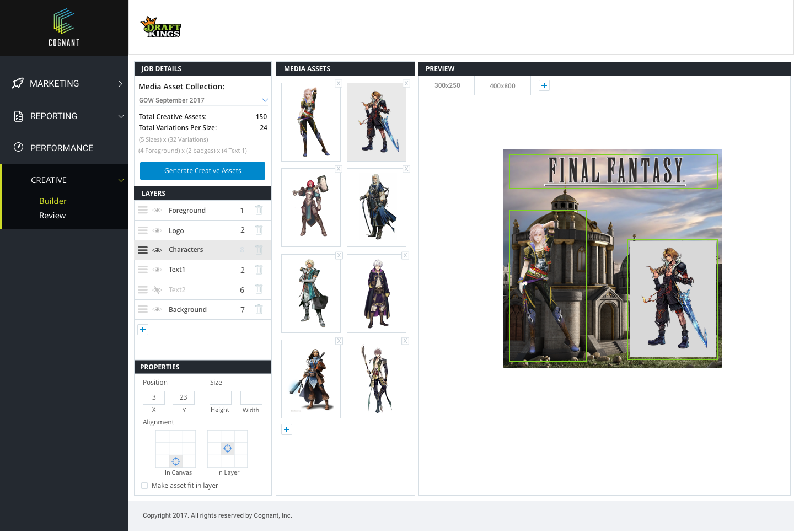794x532 pixels.
Task: Toggle visibility of Text1 layer
Action: [157, 270]
